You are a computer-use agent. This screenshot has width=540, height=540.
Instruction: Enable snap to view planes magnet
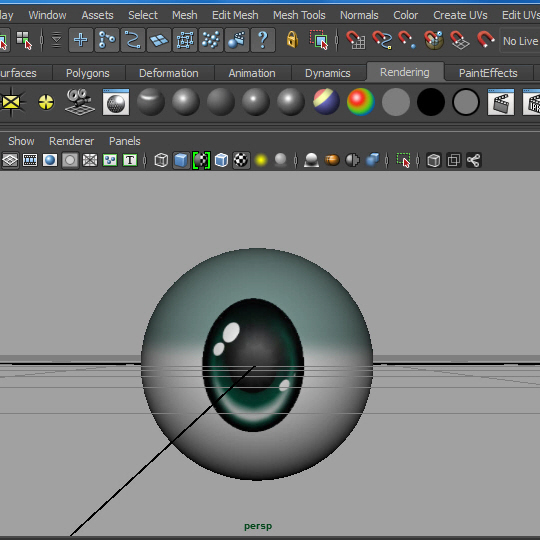[460, 40]
